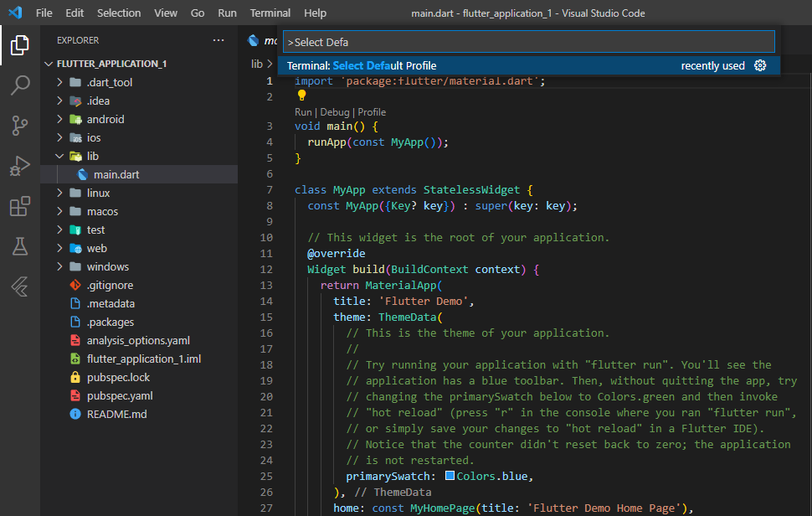Open the Source Control view
812x516 pixels.
[20, 126]
